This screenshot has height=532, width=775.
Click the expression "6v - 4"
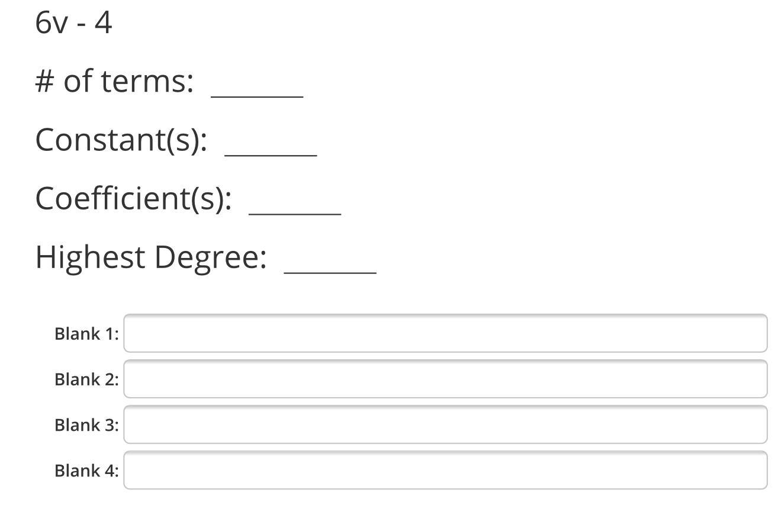[x=73, y=23]
